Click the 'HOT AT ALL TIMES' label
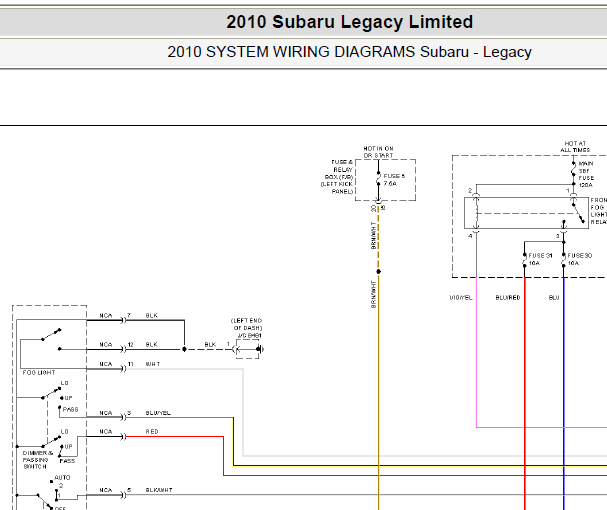This screenshot has width=607, height=510. click(575, 146)
